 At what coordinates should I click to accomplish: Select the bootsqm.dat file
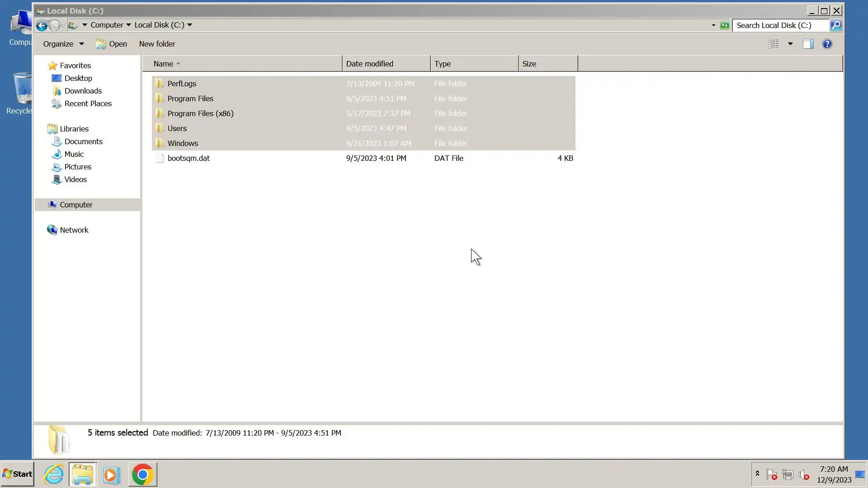click(x=189, y=158)
